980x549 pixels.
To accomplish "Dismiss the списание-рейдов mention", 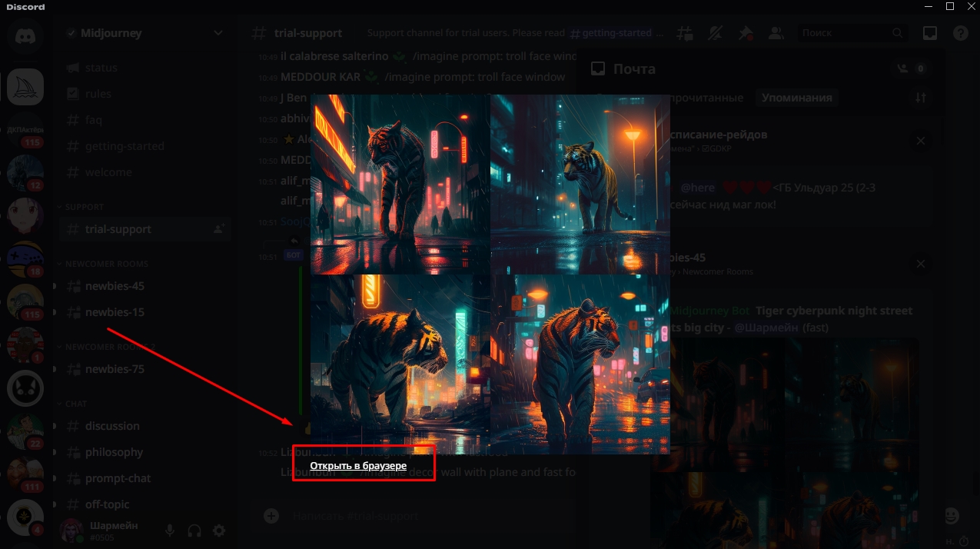I will click(920, 141).
